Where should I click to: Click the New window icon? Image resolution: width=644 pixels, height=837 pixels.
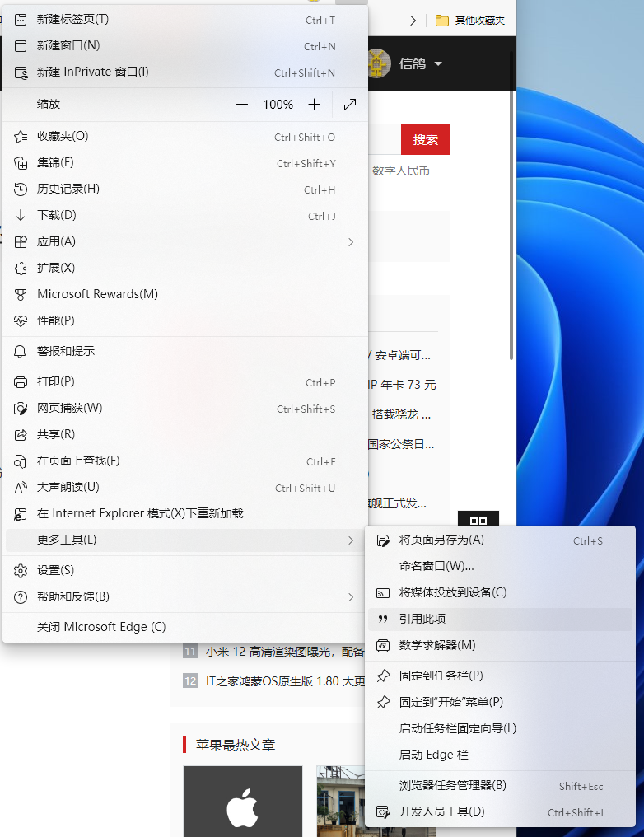tap(21, 46)
